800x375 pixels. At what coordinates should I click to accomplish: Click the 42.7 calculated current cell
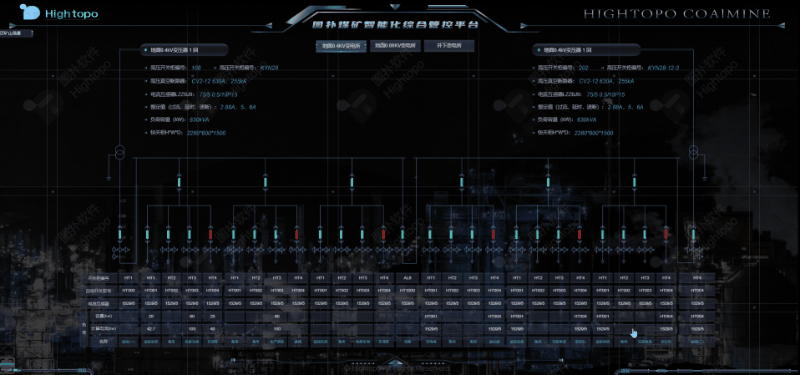pos(151,329)
